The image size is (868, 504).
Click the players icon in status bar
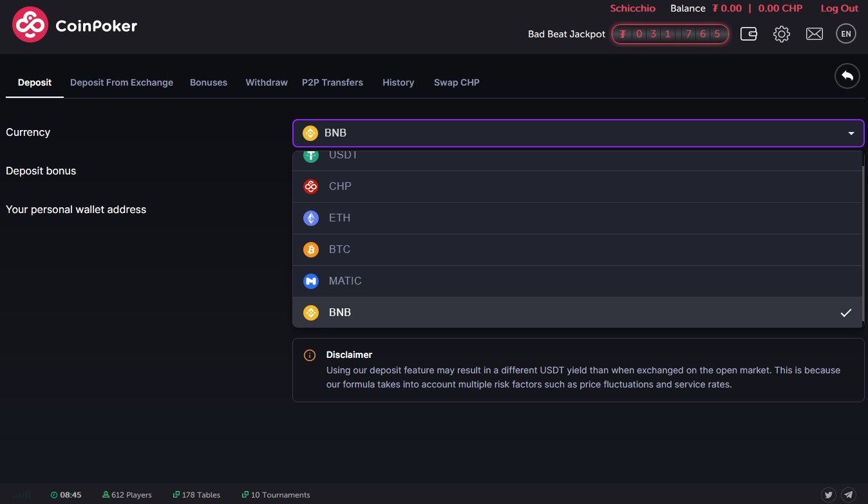106,495
